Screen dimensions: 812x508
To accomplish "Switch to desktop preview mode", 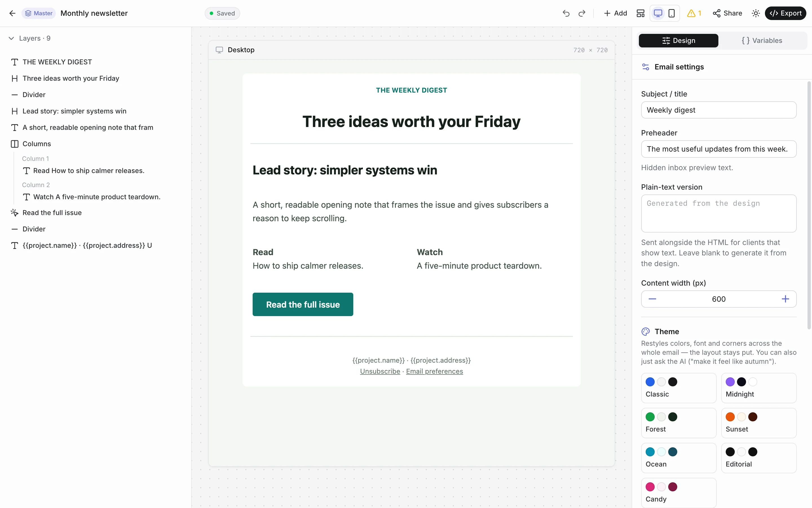I will [658, 13].
